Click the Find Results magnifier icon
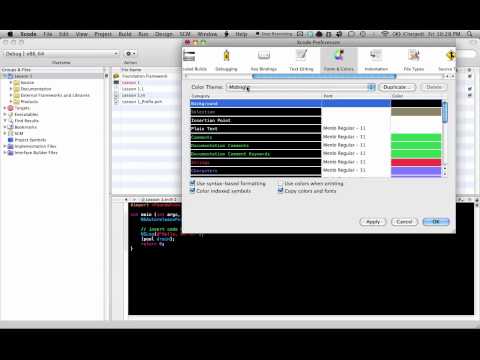 11,121
